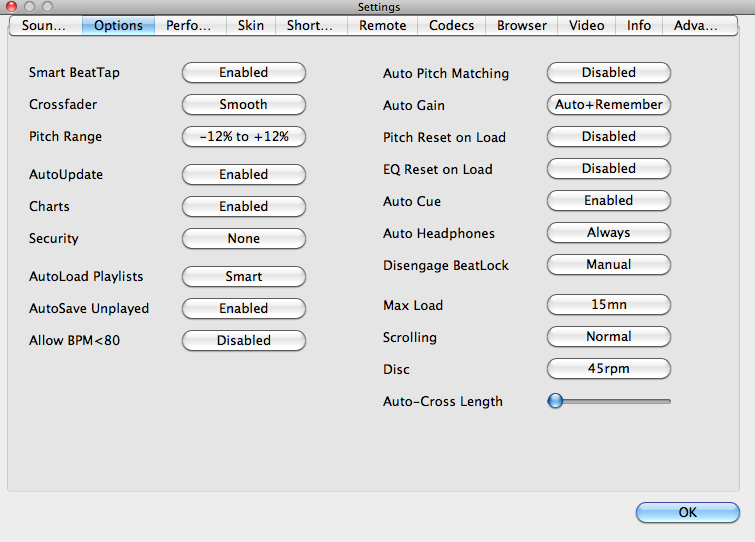Open the Security None dropdown

click(x=244, y=238)
